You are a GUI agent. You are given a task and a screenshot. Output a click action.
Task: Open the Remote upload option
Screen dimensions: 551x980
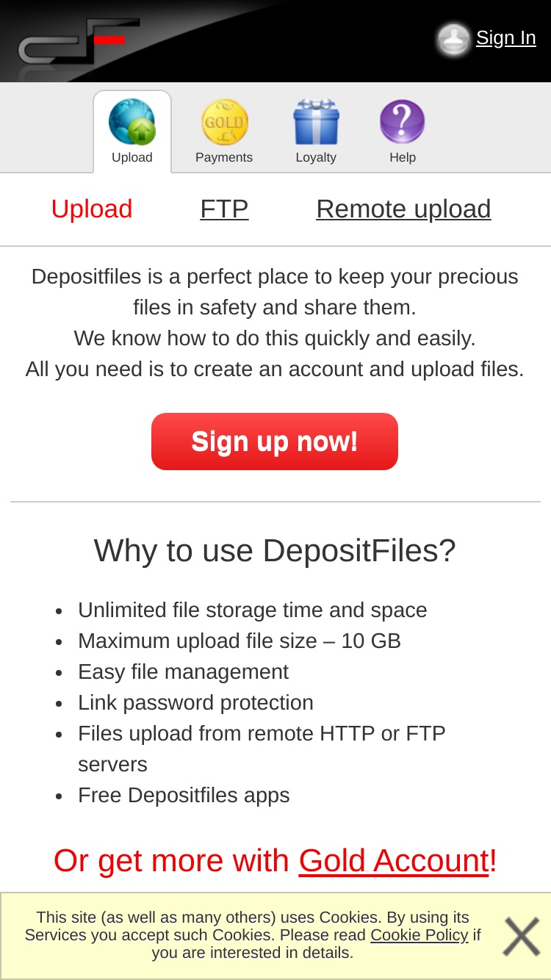point(403,209)
